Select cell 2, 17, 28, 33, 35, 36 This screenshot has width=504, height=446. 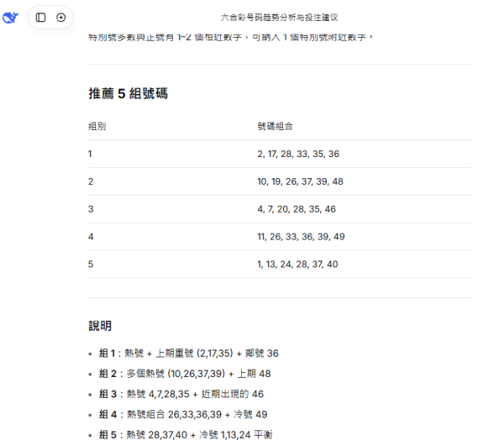[x=298, y=154]
